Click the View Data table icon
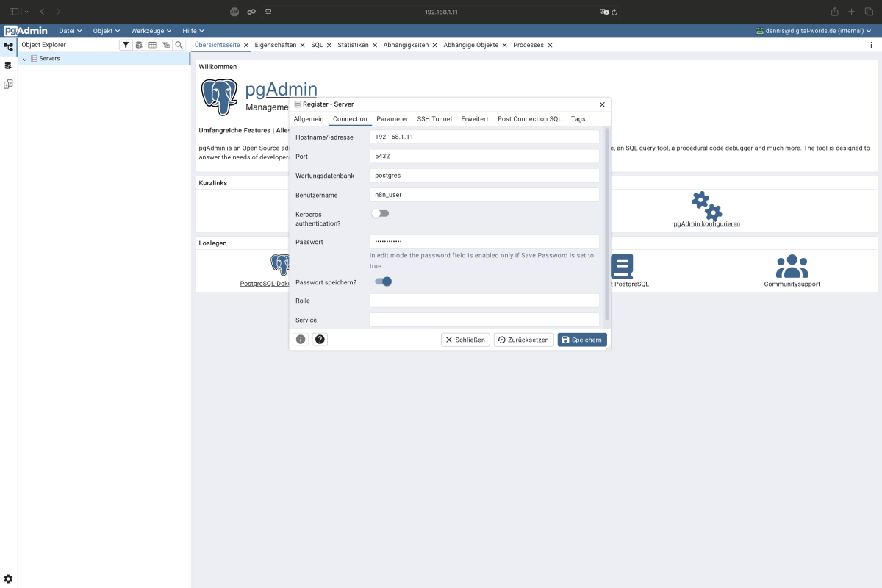Viewport: 882px width, 588px height. tap(152, 45)
